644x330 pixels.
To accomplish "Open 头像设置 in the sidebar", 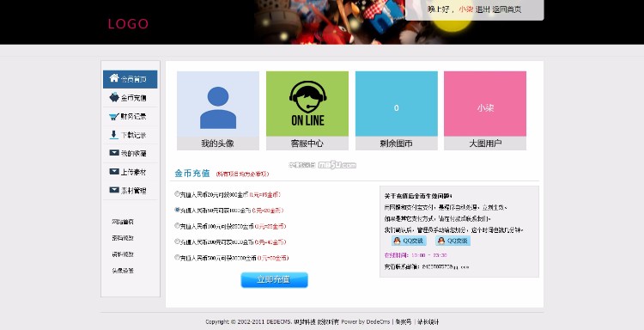I will coord(123,271).
